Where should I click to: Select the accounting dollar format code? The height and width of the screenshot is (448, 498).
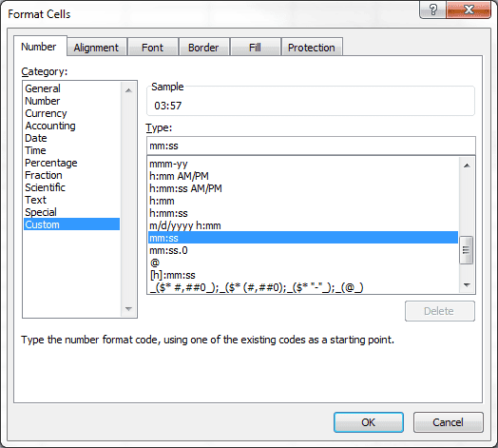pos(303,287)
